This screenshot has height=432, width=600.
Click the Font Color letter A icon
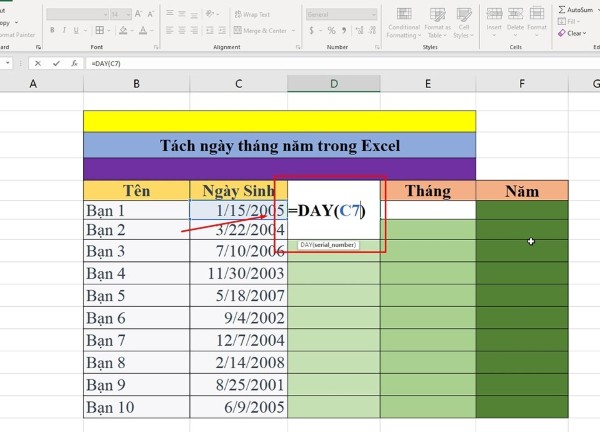[143, 30]
